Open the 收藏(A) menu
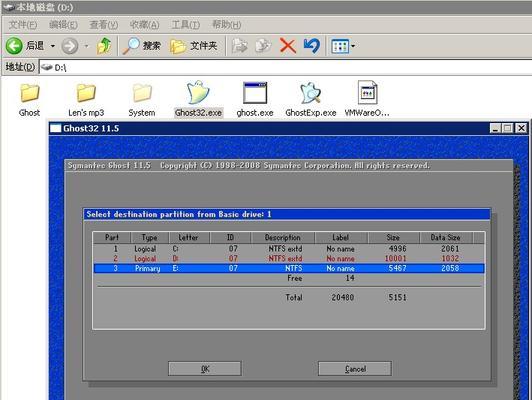The image size is (532, 400). pos(145,25)
